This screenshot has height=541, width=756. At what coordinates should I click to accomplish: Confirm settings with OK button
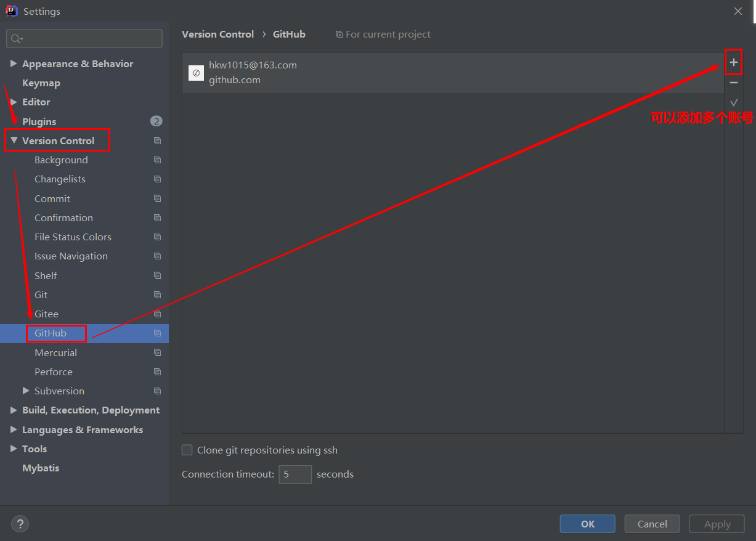tap(587, 524)
